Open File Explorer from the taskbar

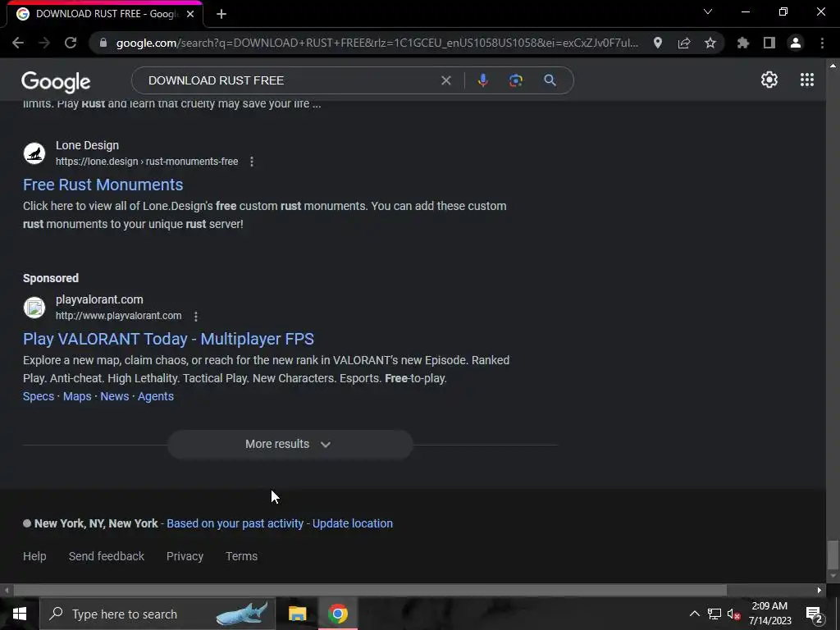[297, 614]
